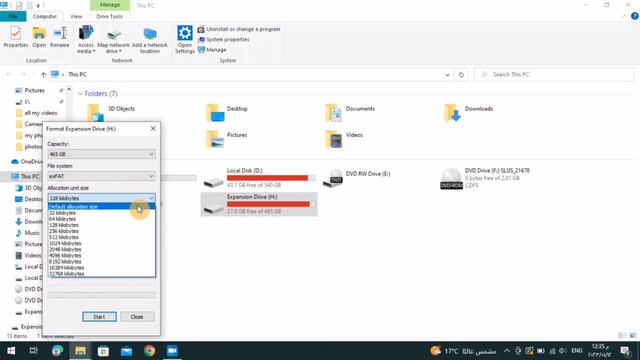This screenshot has height=360, width=640.
Task: Open the File system exFAT dropdown
Action: coord(101,176)
